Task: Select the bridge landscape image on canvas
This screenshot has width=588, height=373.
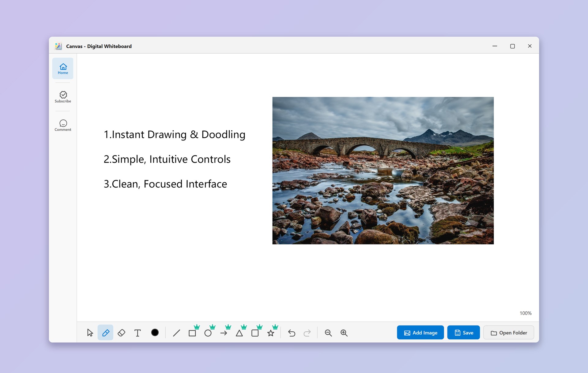Action: (x=383, y=170)
